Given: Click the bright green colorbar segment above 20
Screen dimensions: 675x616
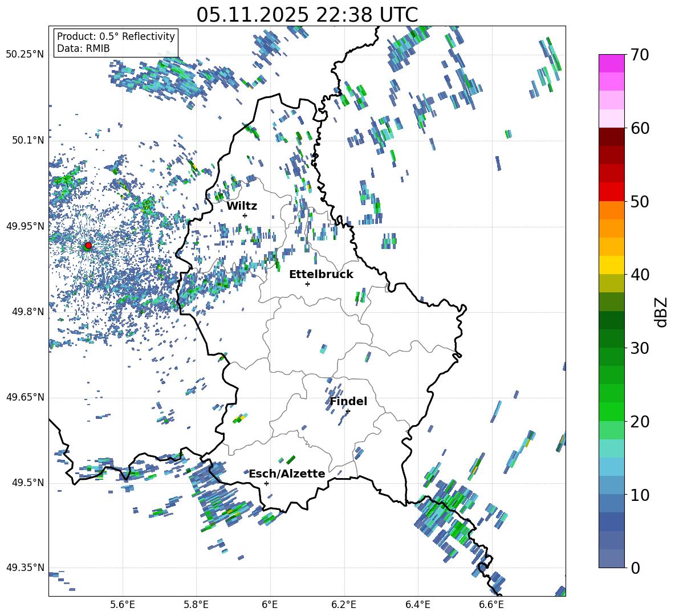Looking at the screenshot, I should pyautogui.click(x=611, y=411).
